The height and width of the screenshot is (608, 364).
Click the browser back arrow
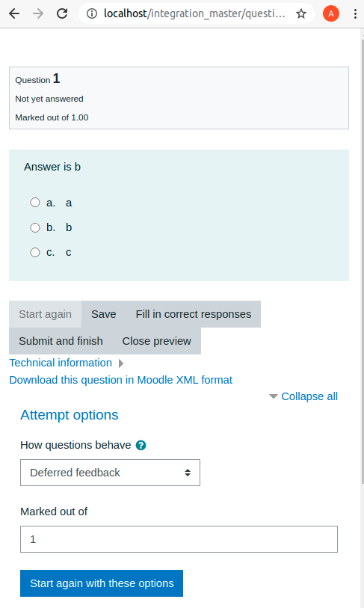tap(14, 14)
